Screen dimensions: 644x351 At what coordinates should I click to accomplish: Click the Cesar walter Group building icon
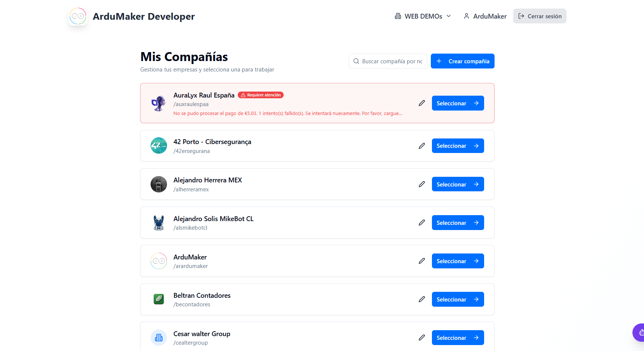click(x=159, y=338)
